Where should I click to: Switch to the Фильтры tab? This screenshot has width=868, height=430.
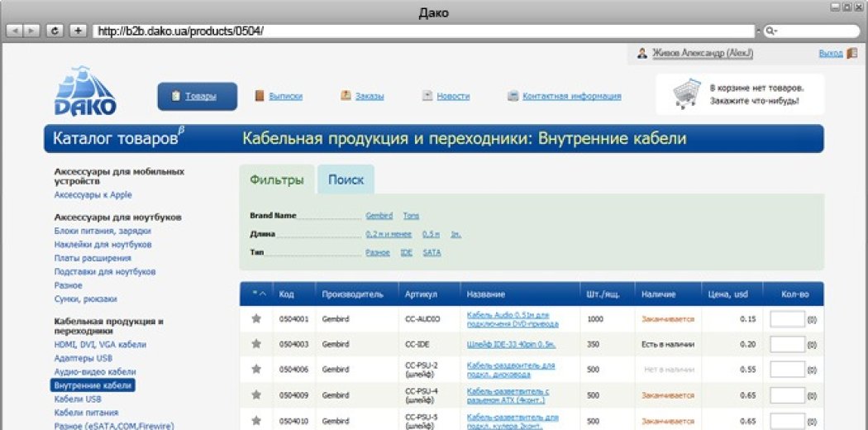click(277, 179)
